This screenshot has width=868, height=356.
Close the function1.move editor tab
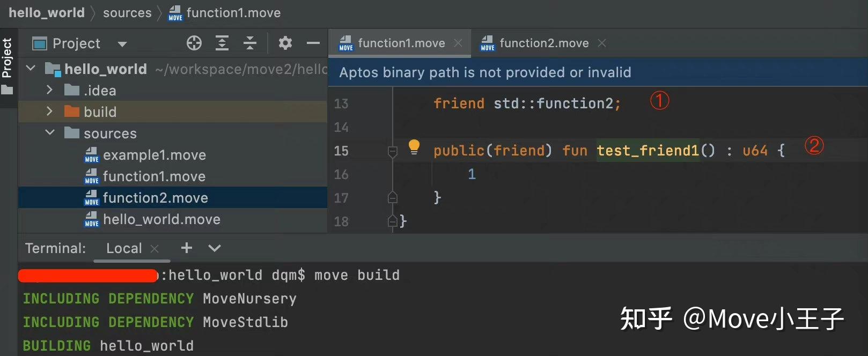[x=458, y=43]
